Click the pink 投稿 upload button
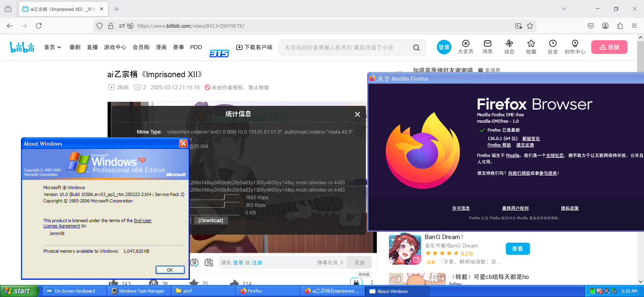The height and width of the screenshot is (297, 644). tap(609, 47)
